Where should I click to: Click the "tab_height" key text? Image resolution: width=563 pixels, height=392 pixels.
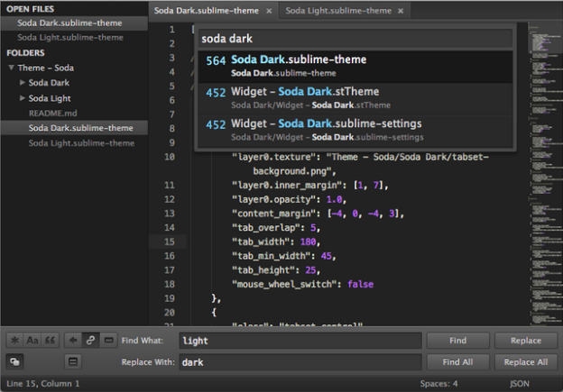pyautogui.click(x=263, y=270)
